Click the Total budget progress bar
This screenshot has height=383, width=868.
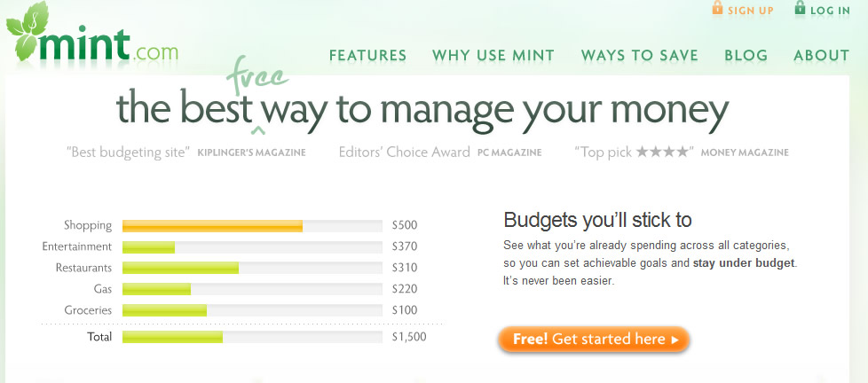[172, 337]
